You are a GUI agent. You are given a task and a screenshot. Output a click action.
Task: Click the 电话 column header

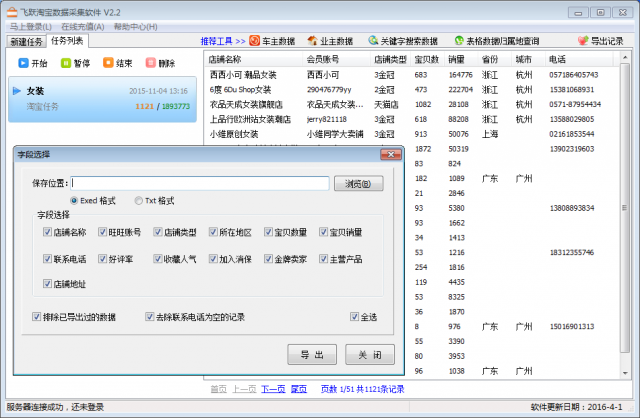click(x=579, y=59)
